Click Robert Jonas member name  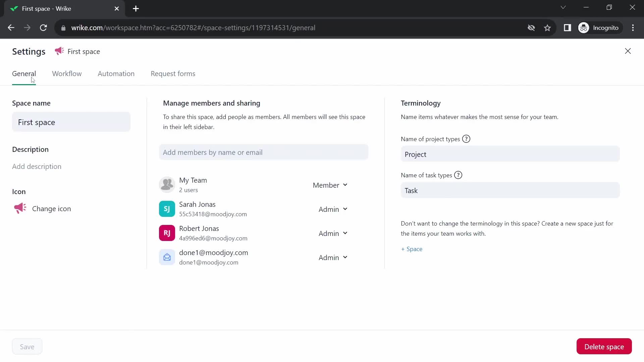(199, 228)
